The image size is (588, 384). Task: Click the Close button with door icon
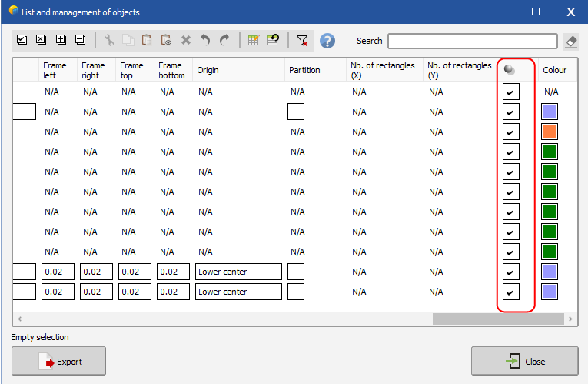525,361
